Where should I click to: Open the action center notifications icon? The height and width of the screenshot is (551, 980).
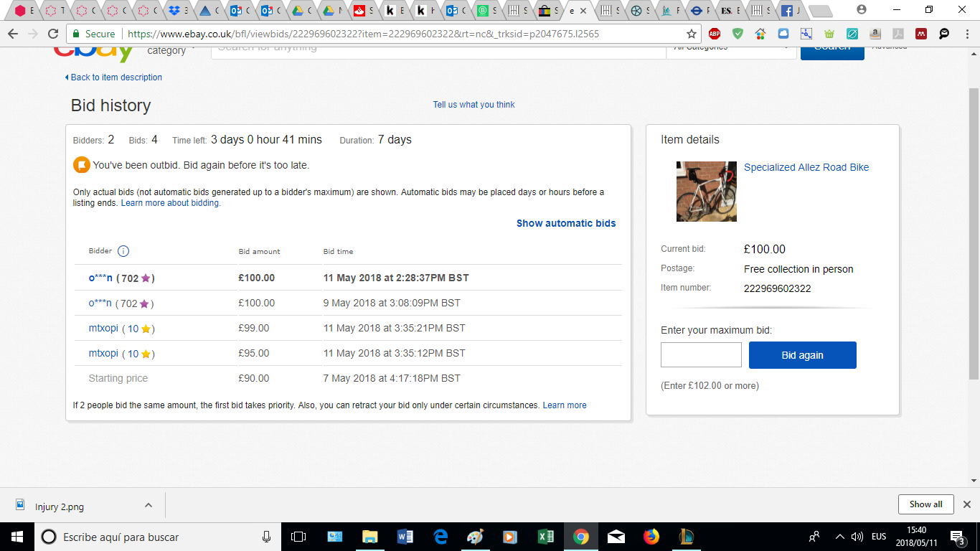958,537
